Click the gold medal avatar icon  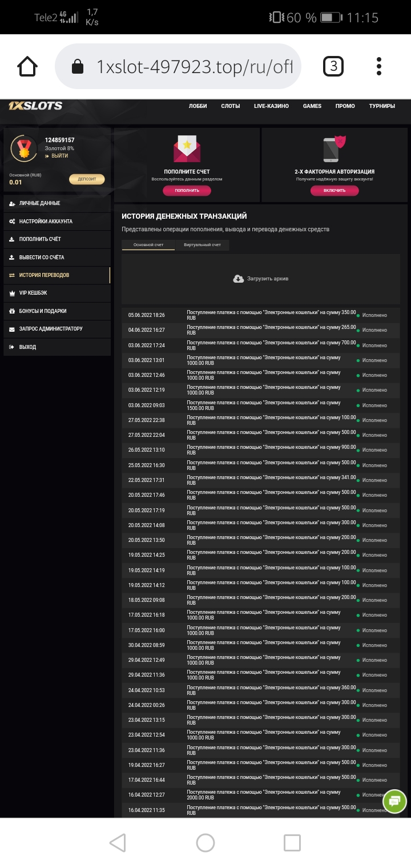click(24, 148)
